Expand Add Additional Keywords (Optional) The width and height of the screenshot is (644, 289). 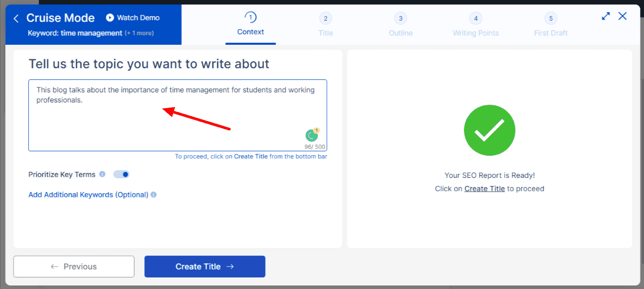click(89, 195)
